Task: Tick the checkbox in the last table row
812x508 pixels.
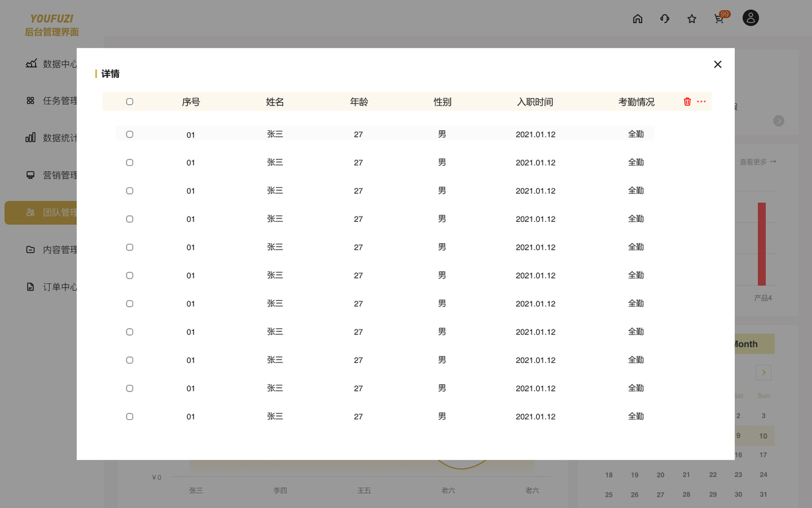Action: point(130,416)
